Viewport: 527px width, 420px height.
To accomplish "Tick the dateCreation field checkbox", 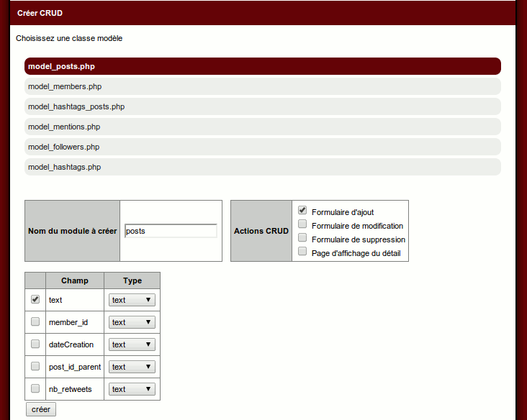I will click(x=35, y=344).
